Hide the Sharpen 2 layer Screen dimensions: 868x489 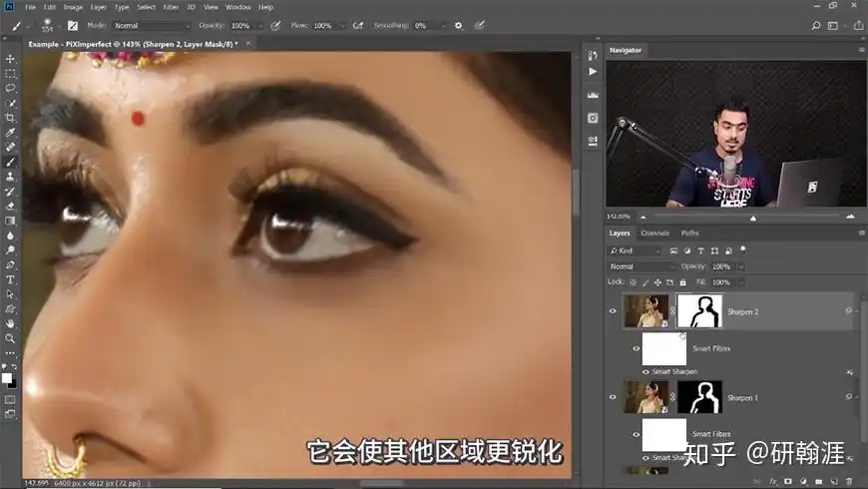[x=613, y=311]
